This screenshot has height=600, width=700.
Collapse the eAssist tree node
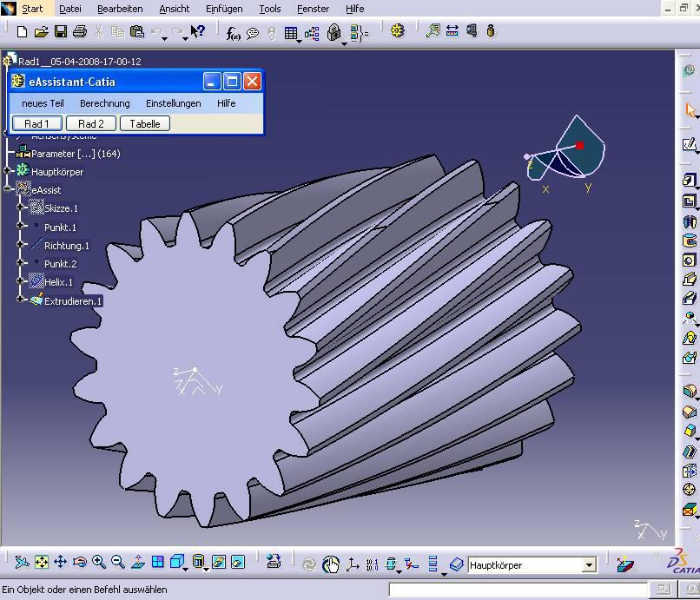(8, 189)
